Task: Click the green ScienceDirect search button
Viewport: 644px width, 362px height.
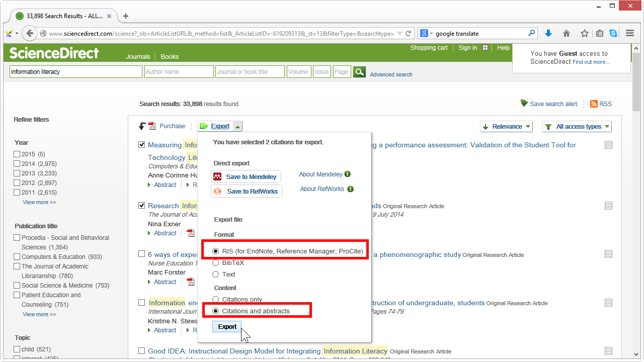Action: (359, 72)
